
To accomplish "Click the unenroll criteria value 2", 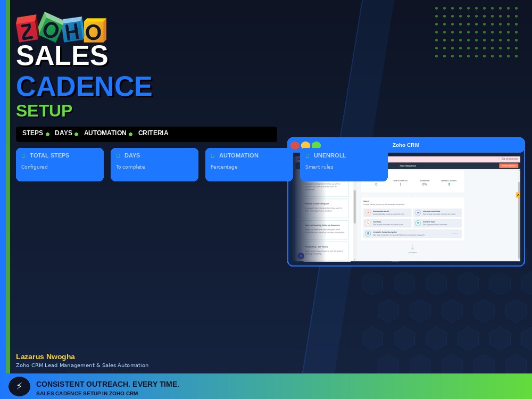I will tap(449, 184).
